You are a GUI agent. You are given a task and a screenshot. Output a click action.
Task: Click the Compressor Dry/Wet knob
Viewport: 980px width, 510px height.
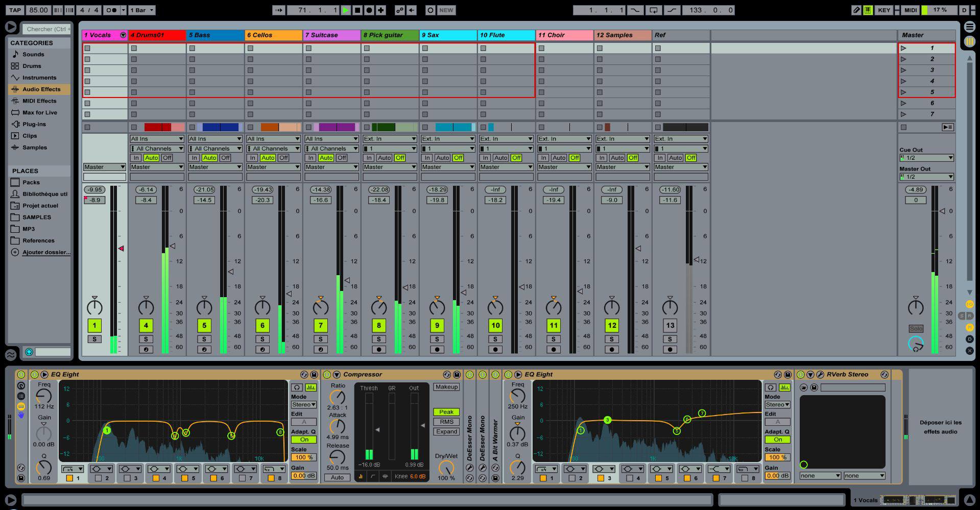click(x=446, y=467)
